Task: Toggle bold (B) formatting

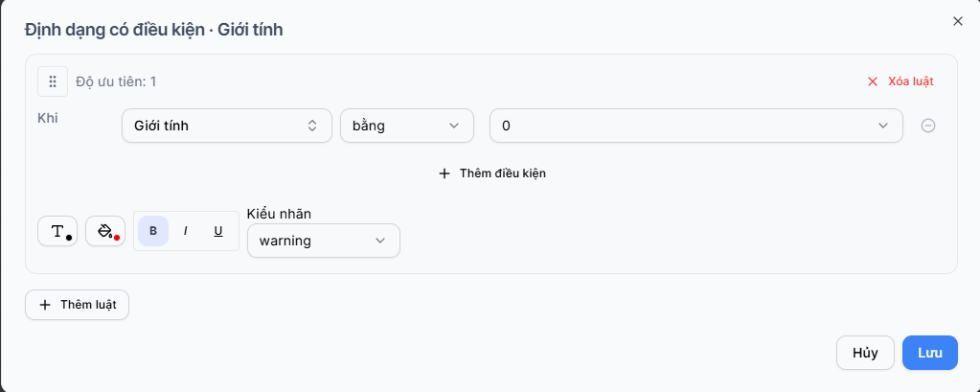Action: 153,231
